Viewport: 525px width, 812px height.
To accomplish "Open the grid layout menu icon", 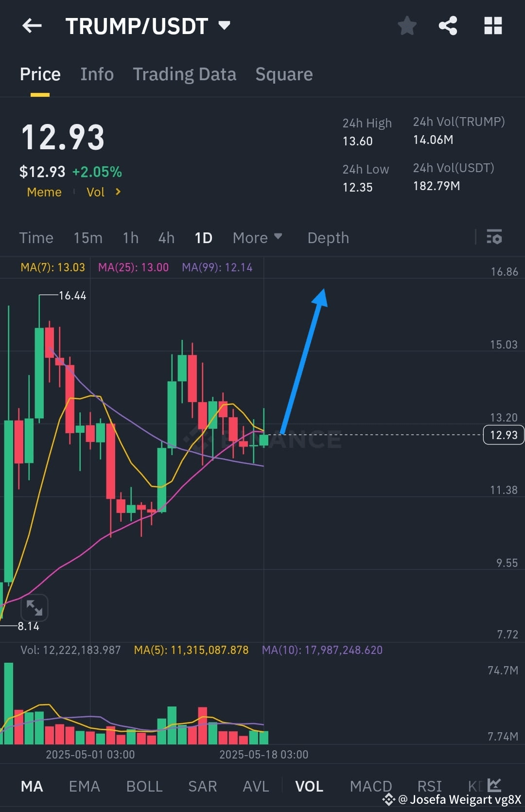I will tap(493, 26).
